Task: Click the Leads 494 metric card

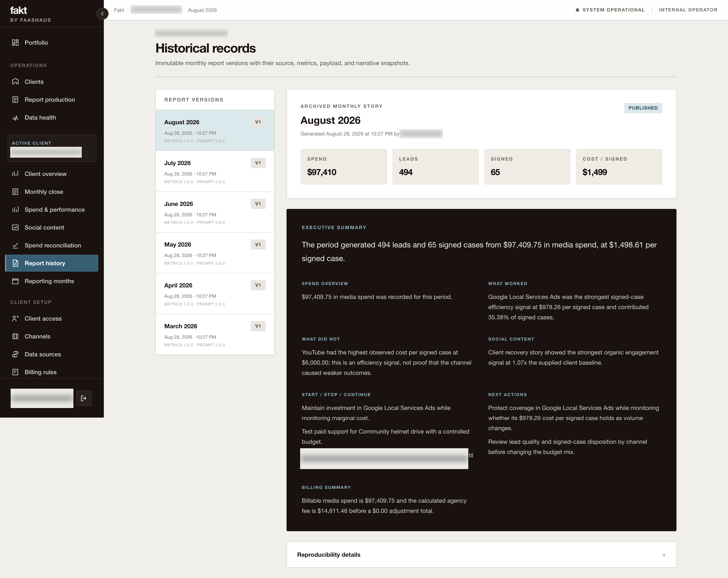Action: 435,167
